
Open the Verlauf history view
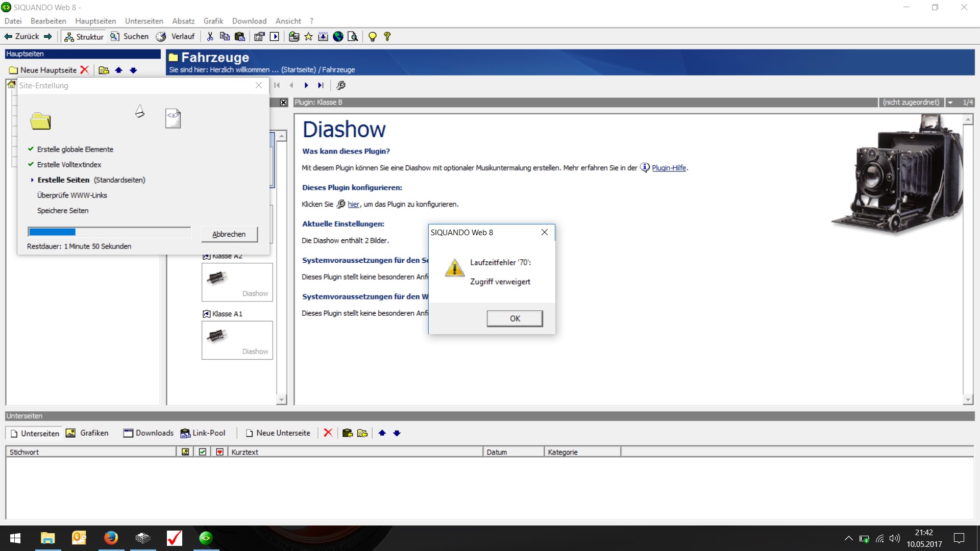176,36
